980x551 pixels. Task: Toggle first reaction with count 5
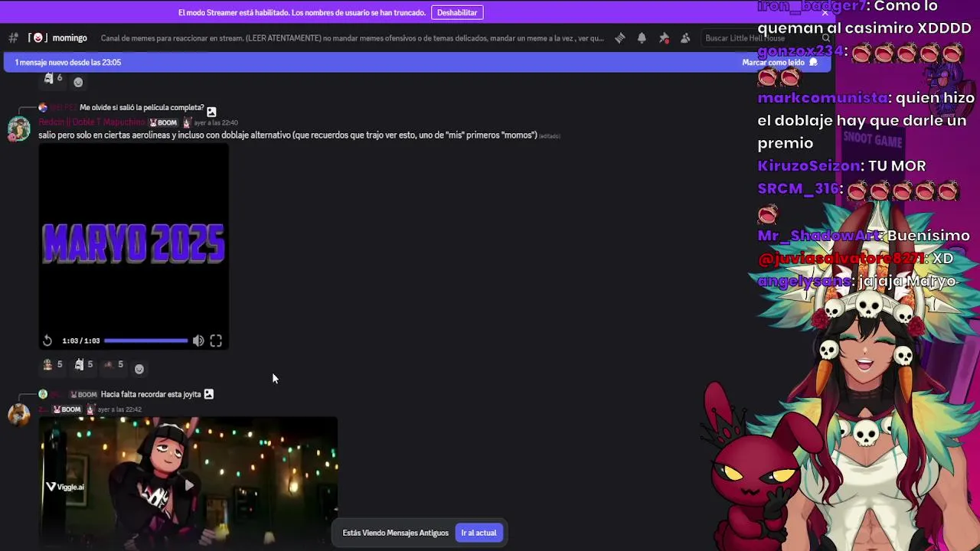tap(53, 365)
